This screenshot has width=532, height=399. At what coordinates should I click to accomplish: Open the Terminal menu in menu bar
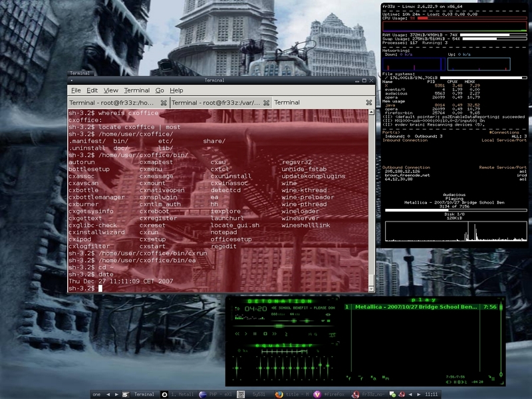click(x=137, y=90)
